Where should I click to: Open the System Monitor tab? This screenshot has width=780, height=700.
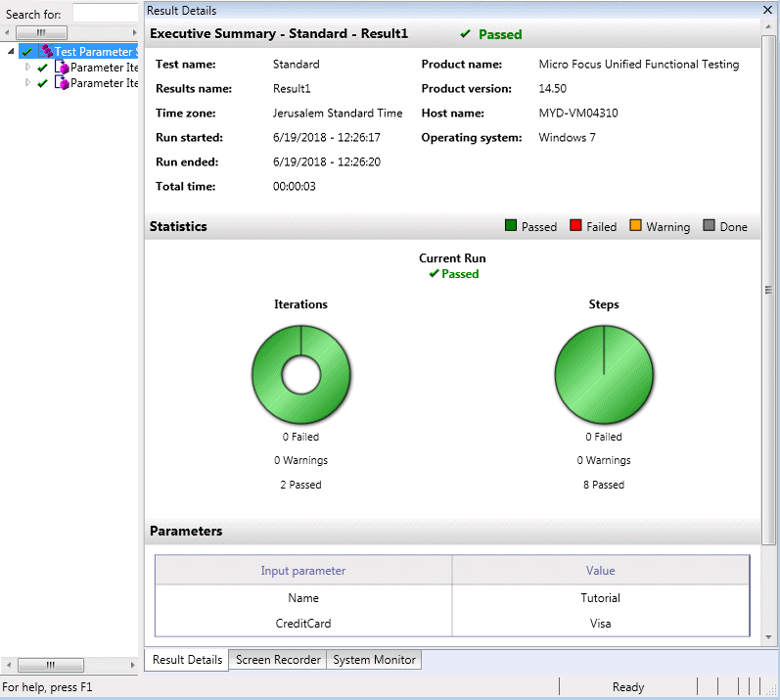click(x=374, y=660)
